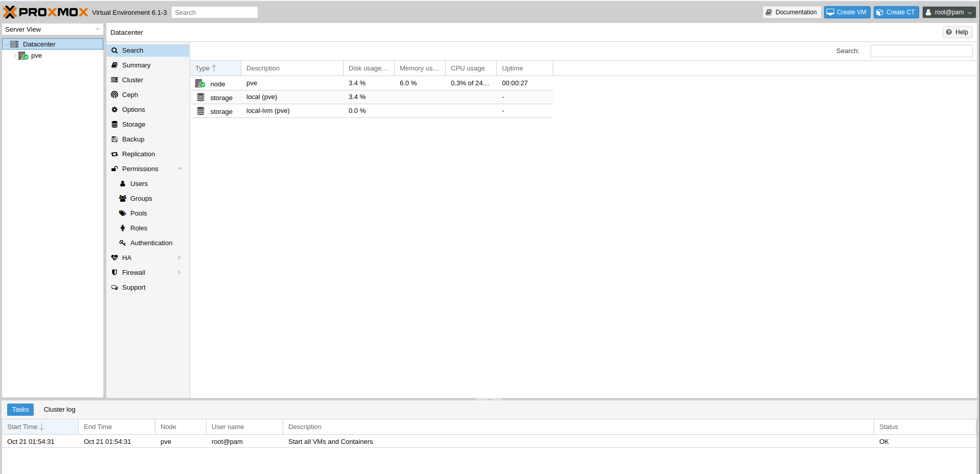
Task: Click the Replication arrows icon
Action: (115, 154)
